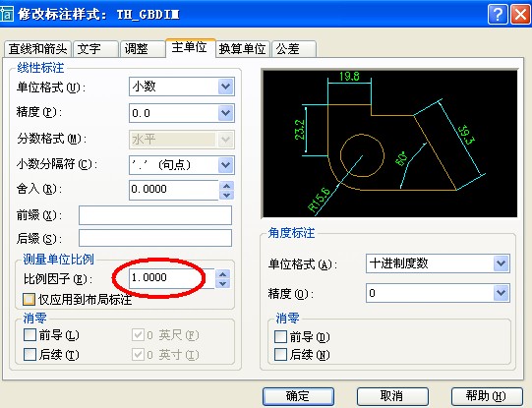Click the dimension preview image

pyautogui.click(x=390, y=144)
